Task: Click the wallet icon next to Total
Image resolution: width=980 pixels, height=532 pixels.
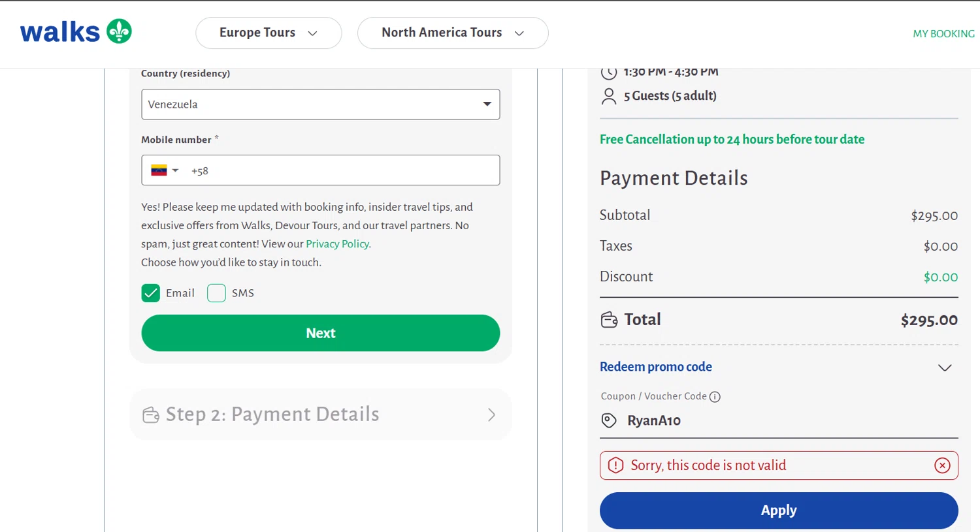Action: [x=609, y=320]
